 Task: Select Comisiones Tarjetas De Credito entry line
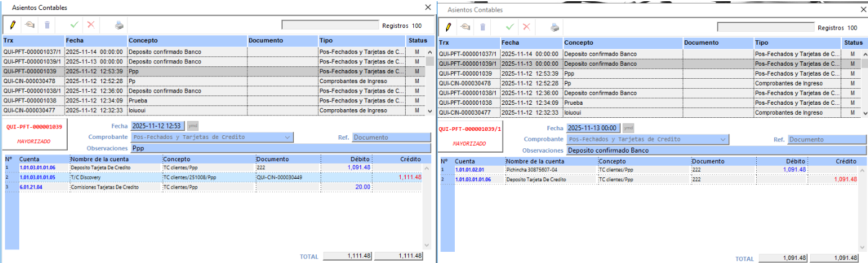coord(104,186)
